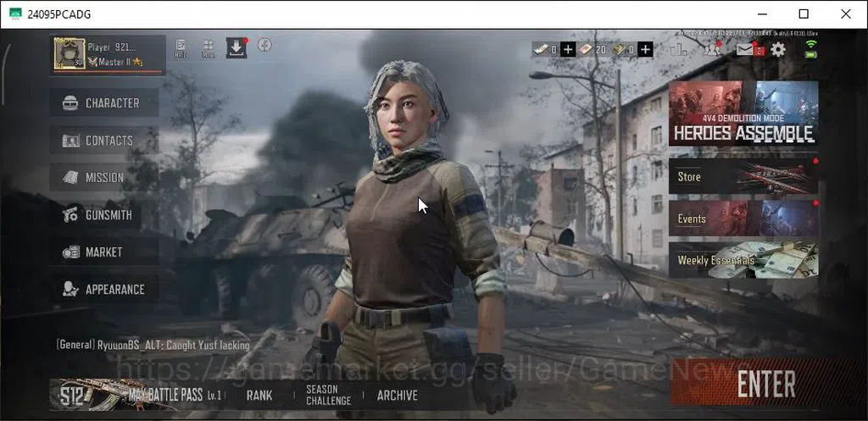Click the gold currency icon showing 0
Image resolution: width=868 pixels, height=421 pixels.
619,50
